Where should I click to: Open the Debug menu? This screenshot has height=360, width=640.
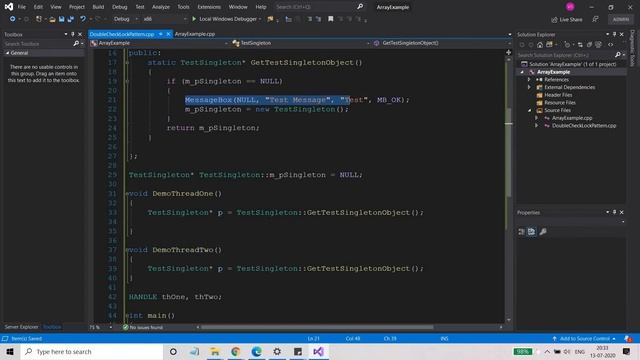(x=120, y=7)
